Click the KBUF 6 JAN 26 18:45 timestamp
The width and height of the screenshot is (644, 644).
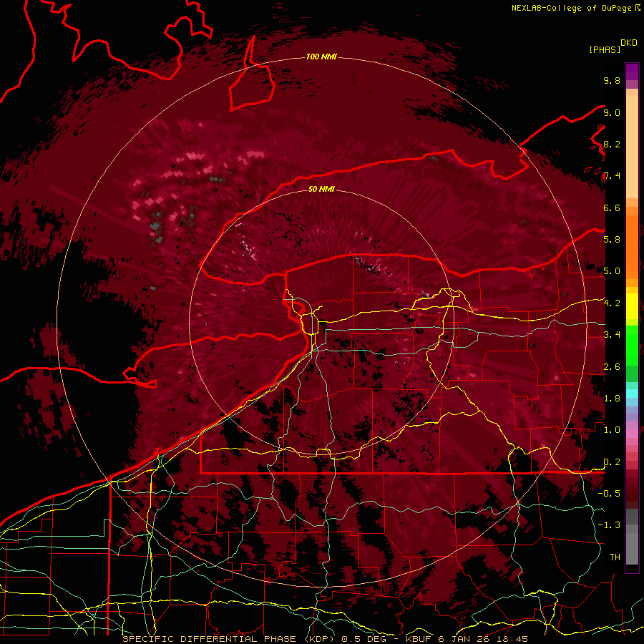(x=467, y=639)
